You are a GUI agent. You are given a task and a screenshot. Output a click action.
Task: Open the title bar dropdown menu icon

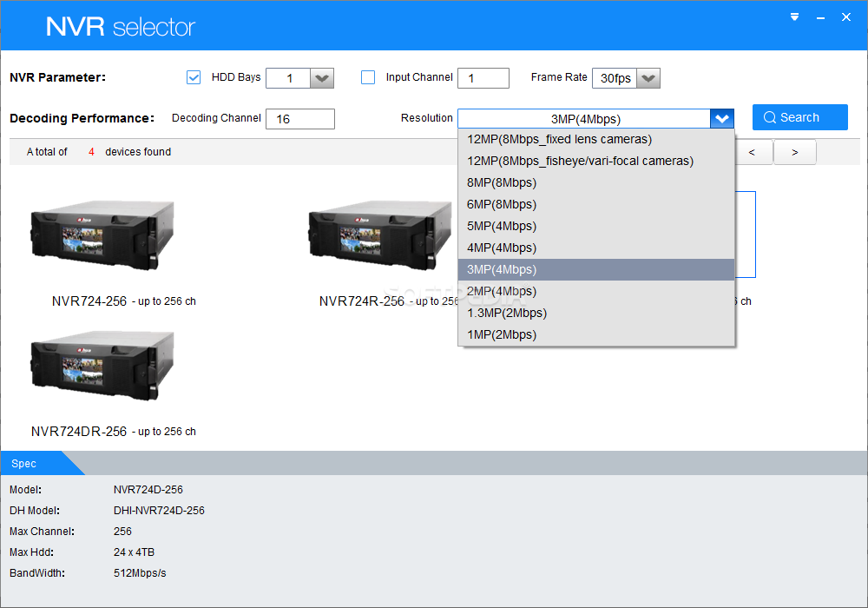click(794, 17)
